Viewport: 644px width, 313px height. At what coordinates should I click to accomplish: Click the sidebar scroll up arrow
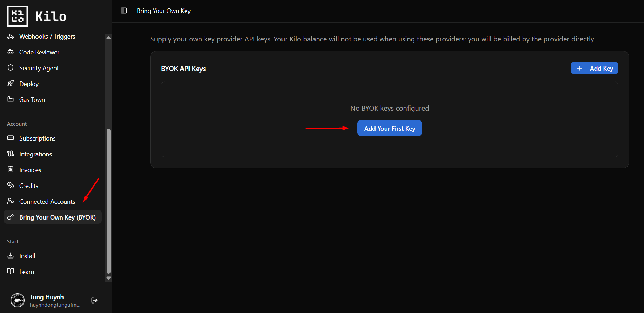[x=108, y=37]
